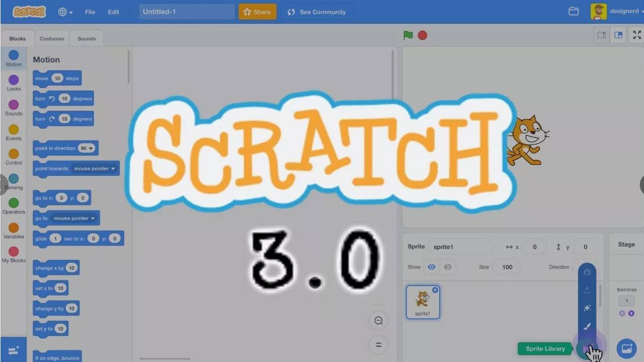Hide the sprite with crossed-eye icon
This screenshot has width=644, height=362.
pos(447,267)
